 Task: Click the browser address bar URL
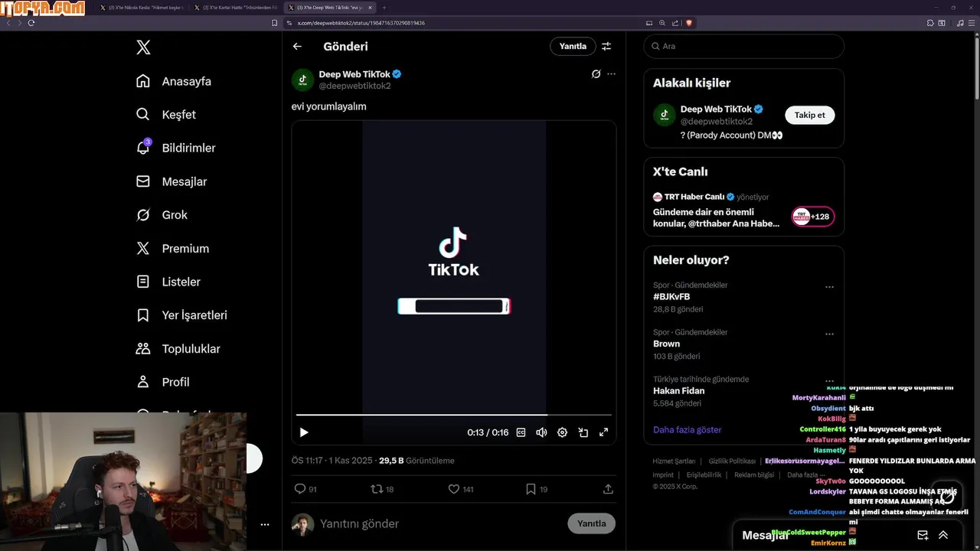pos(361,23)
